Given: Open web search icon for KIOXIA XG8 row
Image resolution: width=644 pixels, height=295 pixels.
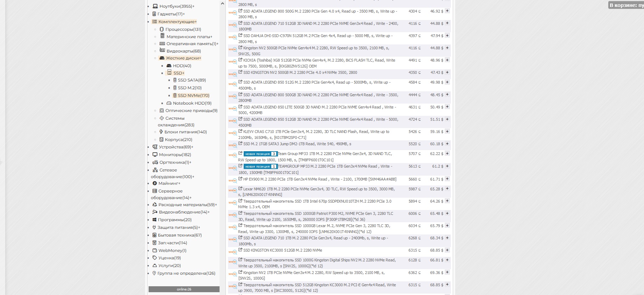Looking at the screenshot, I should point(232,62).
